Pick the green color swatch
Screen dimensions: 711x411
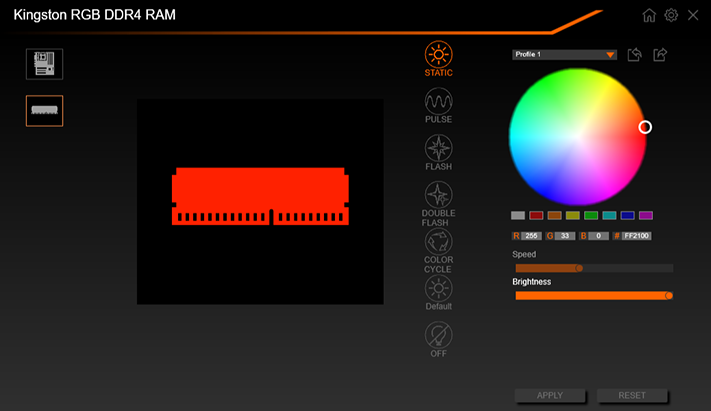591,215
